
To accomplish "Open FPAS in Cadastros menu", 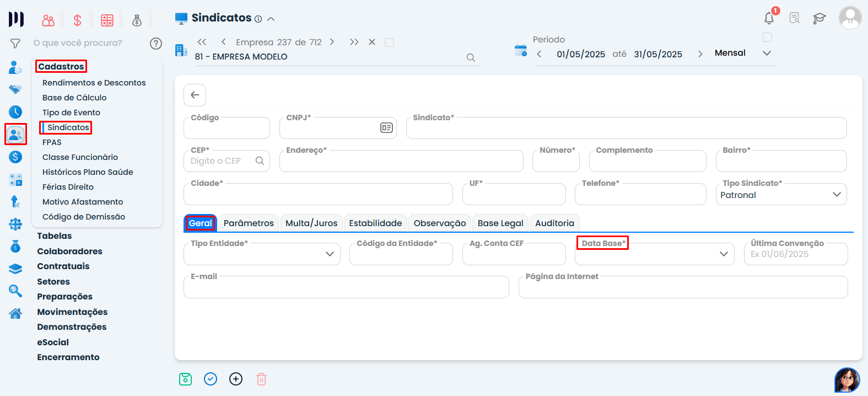I will [52, 142].
